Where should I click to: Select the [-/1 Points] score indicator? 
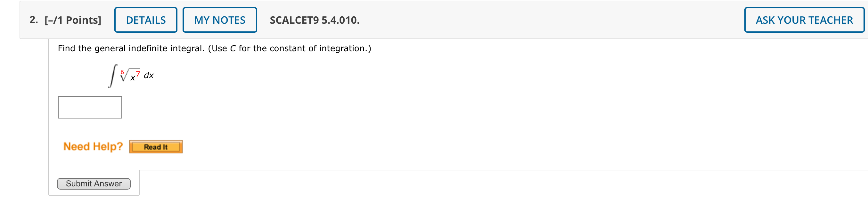[72, 20]
